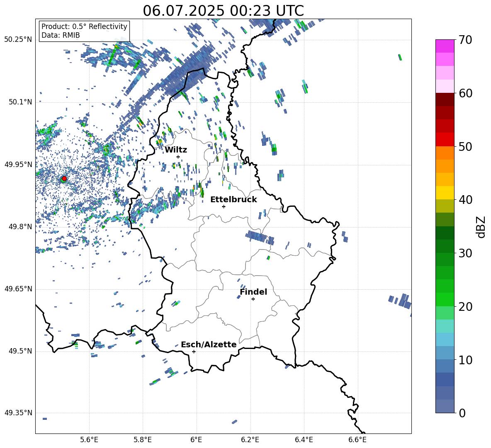
Task: Click the Findel city label
Action: [253, 292]
